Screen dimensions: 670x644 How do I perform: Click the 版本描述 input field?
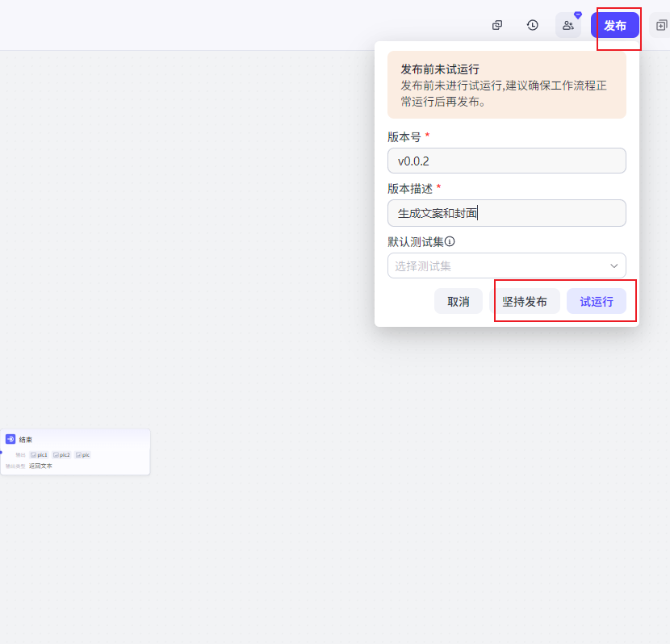[x=507, y=213]
